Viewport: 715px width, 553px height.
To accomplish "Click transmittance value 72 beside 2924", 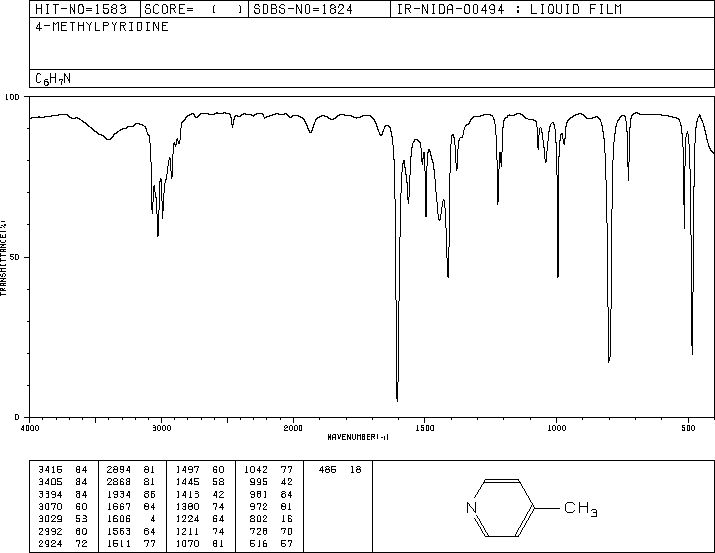I will coord(81,544).
